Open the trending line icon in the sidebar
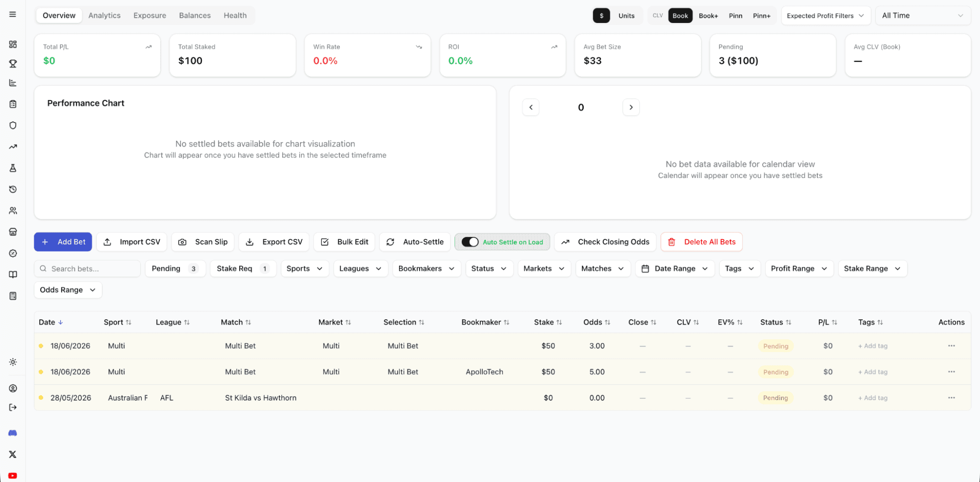Screen dimensions: 980x482 pyautogui.click(x=13, y=147)
